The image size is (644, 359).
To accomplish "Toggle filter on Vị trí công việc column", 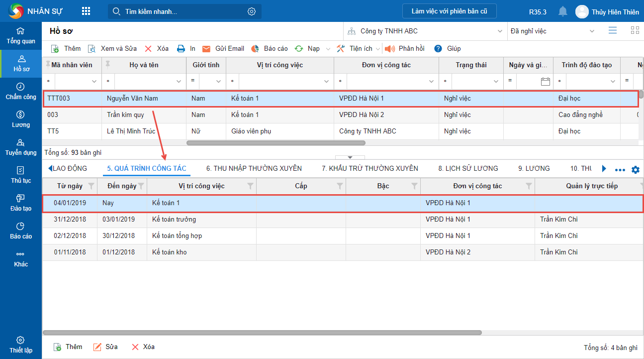I will [x=251, y=186].
